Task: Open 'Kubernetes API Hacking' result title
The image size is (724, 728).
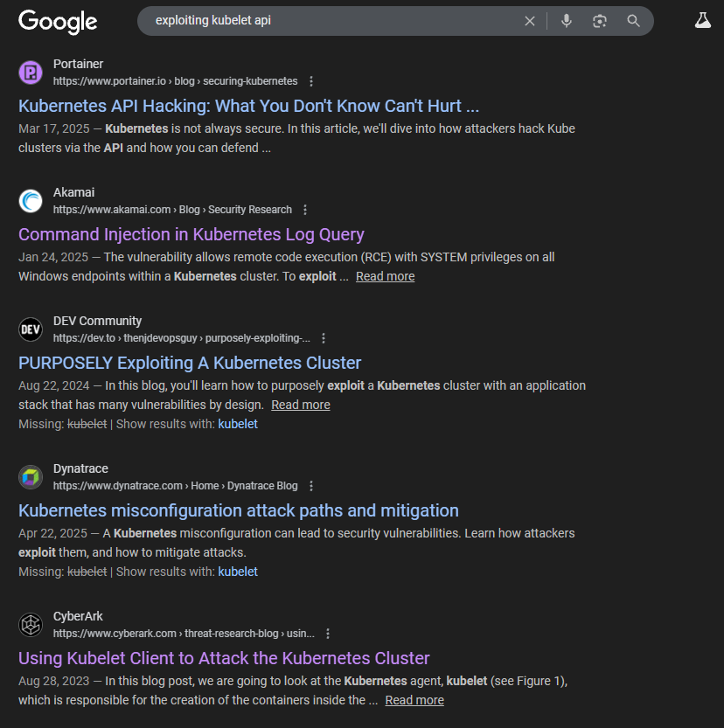Action: pos(248,106)
